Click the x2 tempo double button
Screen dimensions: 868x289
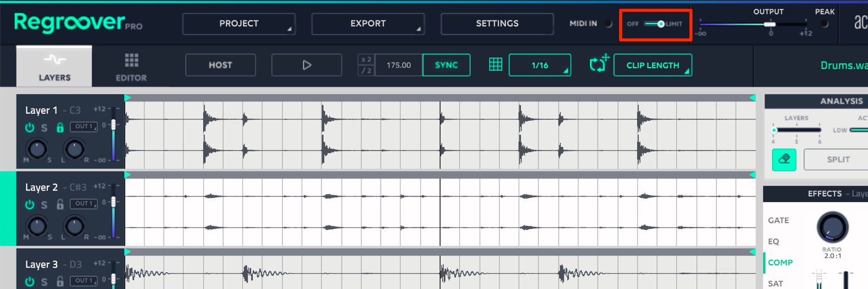click(366, 59)
